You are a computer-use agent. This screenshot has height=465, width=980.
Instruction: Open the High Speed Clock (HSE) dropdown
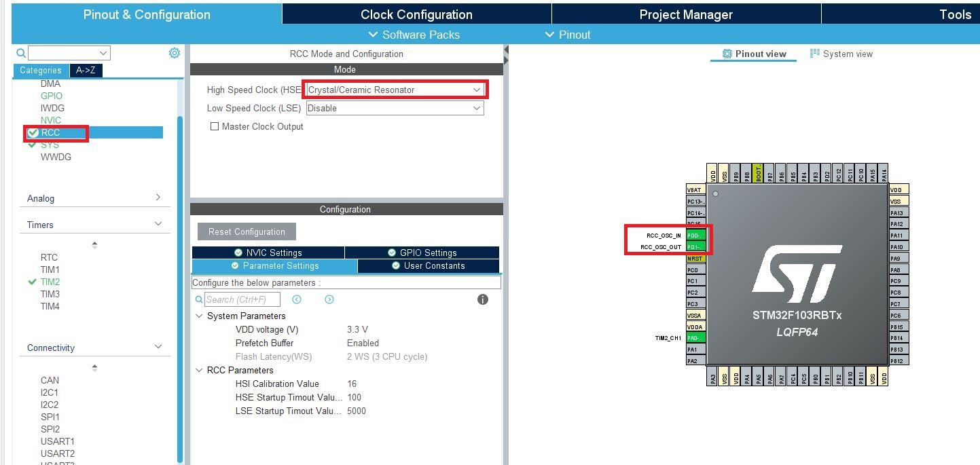point(395,90)
